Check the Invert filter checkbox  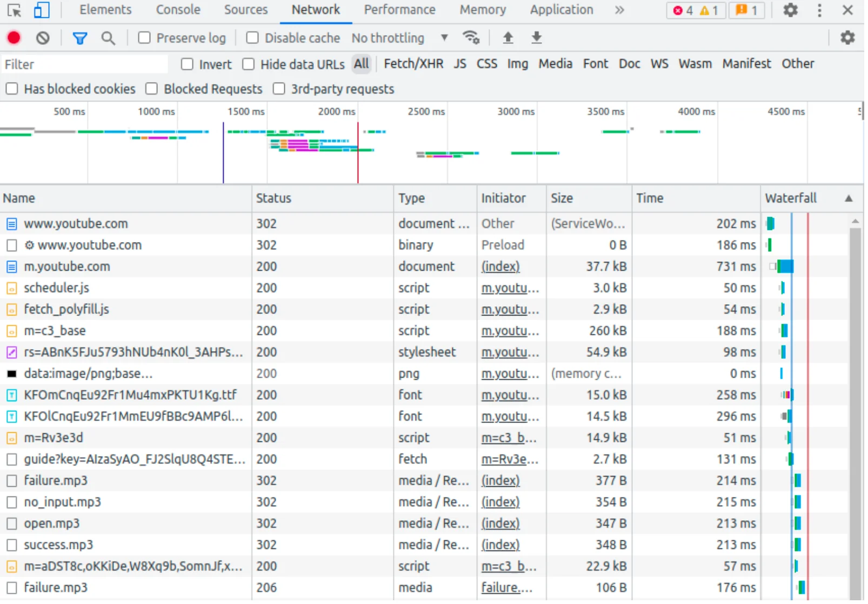click(x=187, y=64)
